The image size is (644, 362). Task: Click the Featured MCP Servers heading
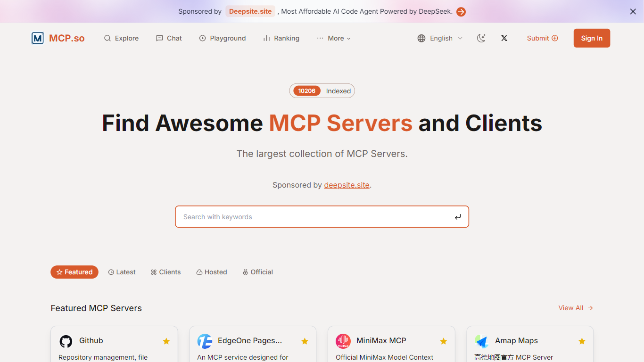point(96,308)
